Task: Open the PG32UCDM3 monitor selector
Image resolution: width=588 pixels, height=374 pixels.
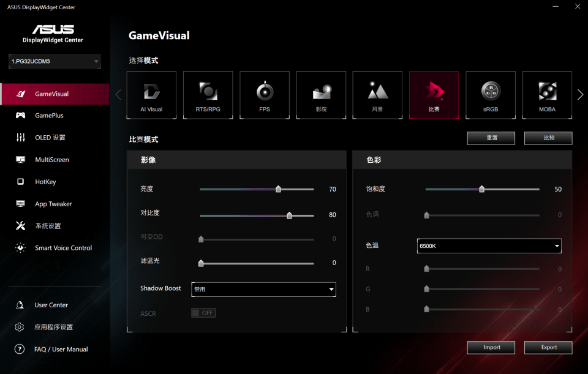Action: point(55,61)
